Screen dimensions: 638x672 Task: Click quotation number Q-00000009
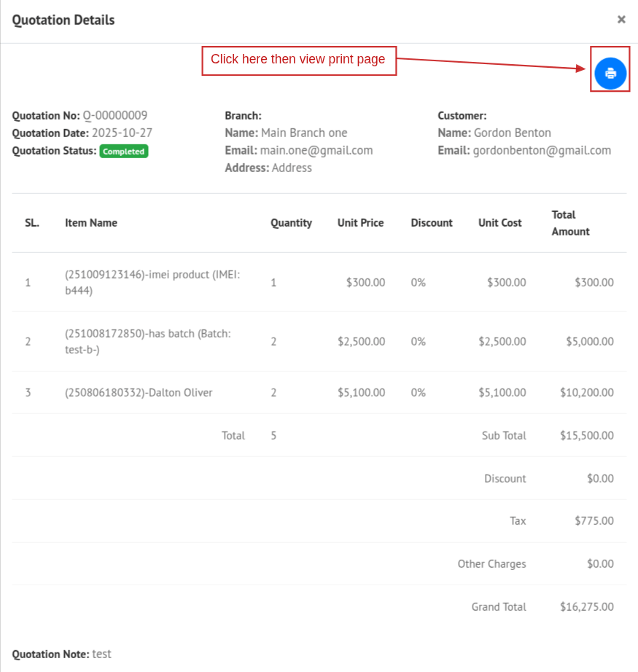tap(115, 115)
